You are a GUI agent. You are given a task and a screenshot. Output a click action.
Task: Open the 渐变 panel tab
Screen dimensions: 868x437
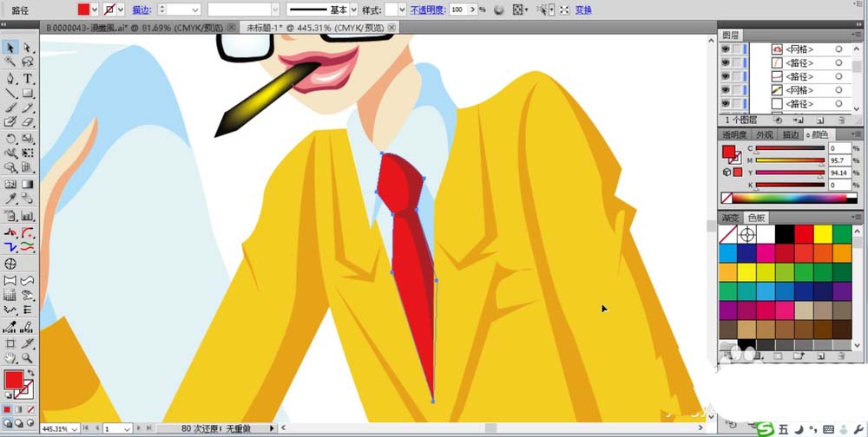click(731, 218)
